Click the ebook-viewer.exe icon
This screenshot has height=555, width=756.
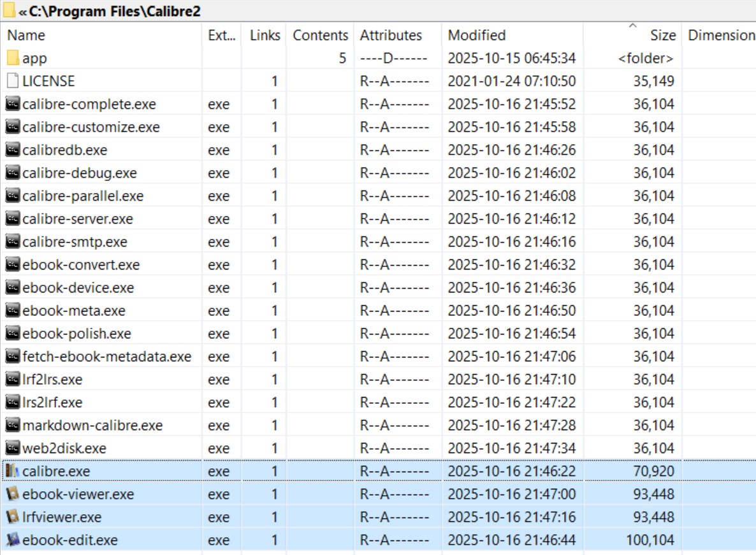13,494
